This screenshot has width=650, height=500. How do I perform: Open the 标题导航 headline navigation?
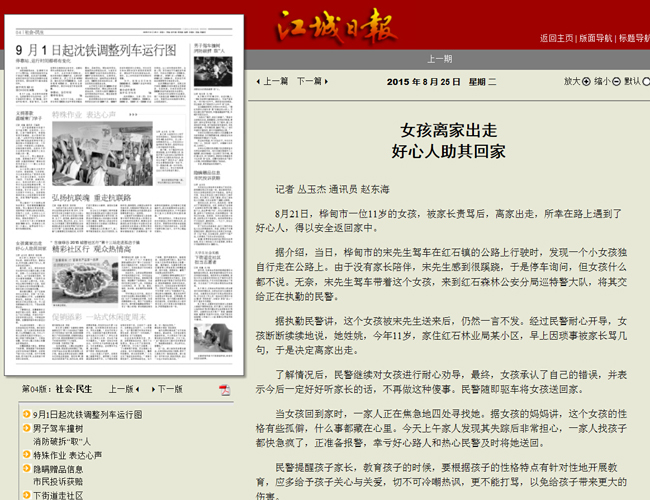coord(633,39)
